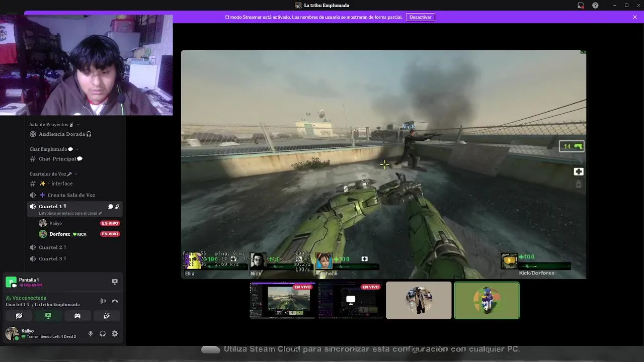Click Dorforex's small avatar in Cuartel 1 list
Screen dimensions: 644x362
coord(43,234)
